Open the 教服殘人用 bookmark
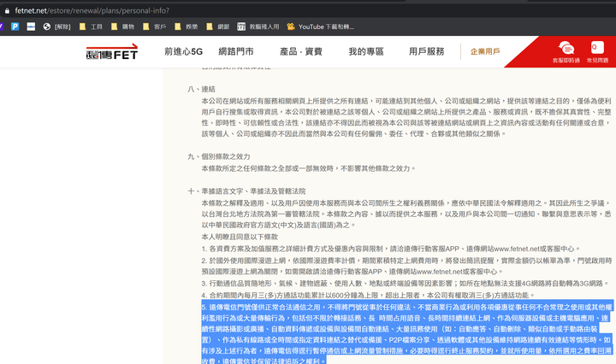Screen dimensions: 616x364 click(x=258, y=26)
